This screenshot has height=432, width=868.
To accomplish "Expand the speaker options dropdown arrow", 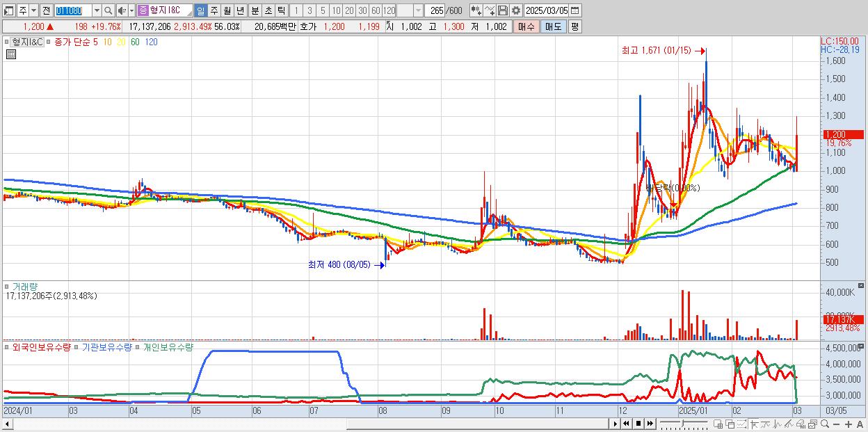I will [x=131, y=10].
